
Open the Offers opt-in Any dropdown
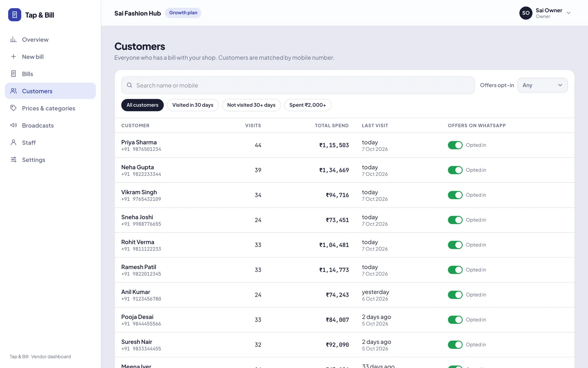pos(542,85)
